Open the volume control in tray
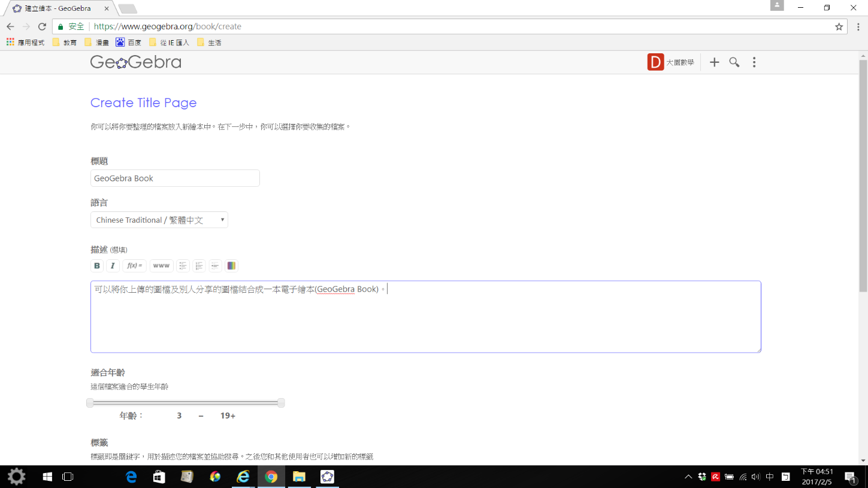The image size is (868, 488). tap(755, 477)
